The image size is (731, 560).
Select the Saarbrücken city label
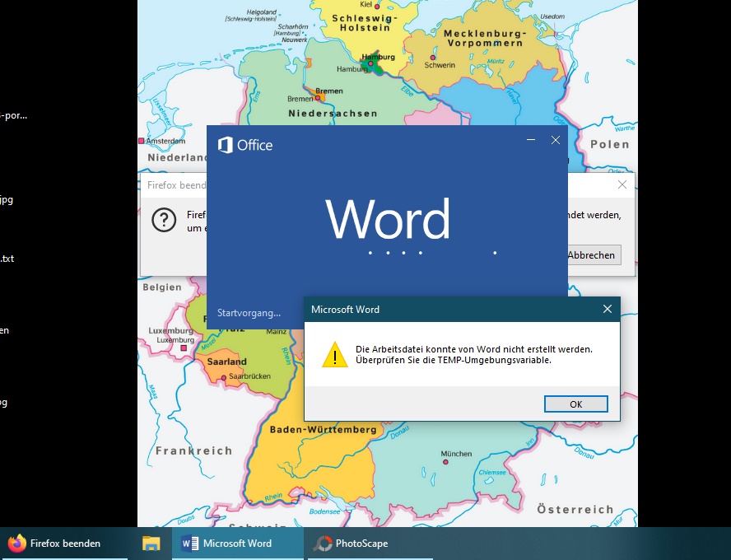pyautogui.click(x=249, y=376)
